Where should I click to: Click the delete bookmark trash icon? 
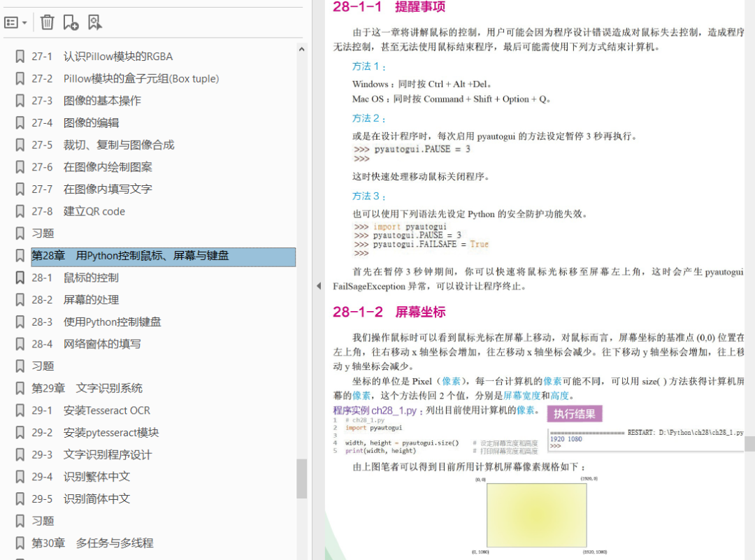48,22
